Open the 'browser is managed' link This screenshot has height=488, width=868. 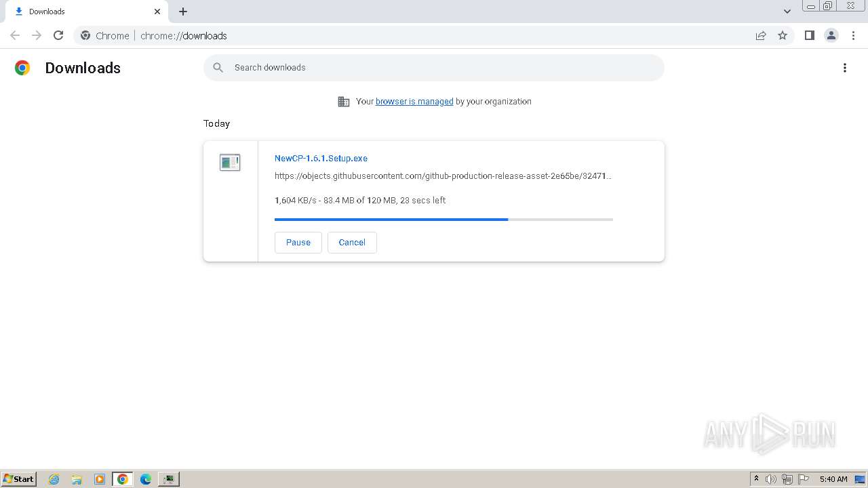[414, 102]
